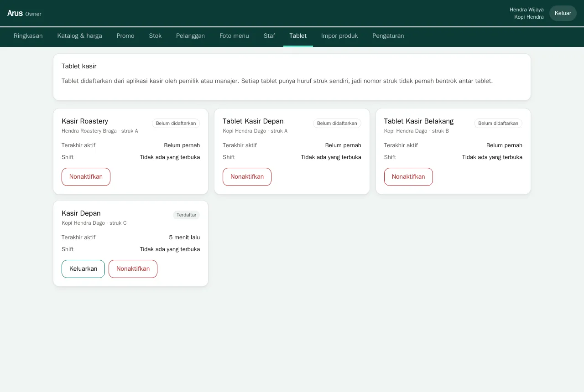Image resolution: width=584 pixels, height=392 pixels.
Task: Go to the Pengaturan tab
Action: coord(388,36)
